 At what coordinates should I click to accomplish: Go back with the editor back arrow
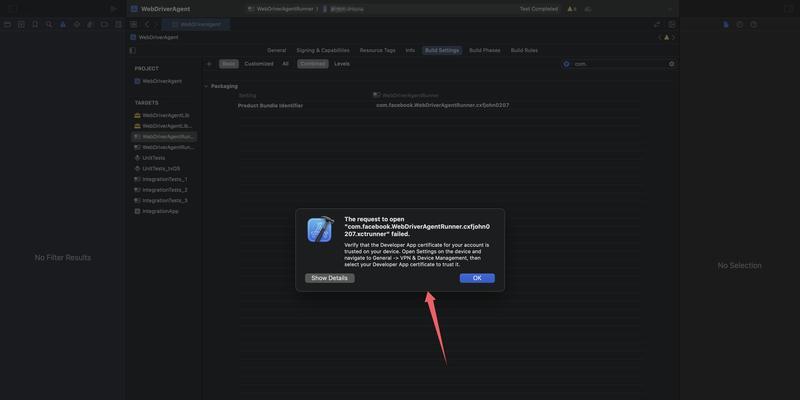147,24
